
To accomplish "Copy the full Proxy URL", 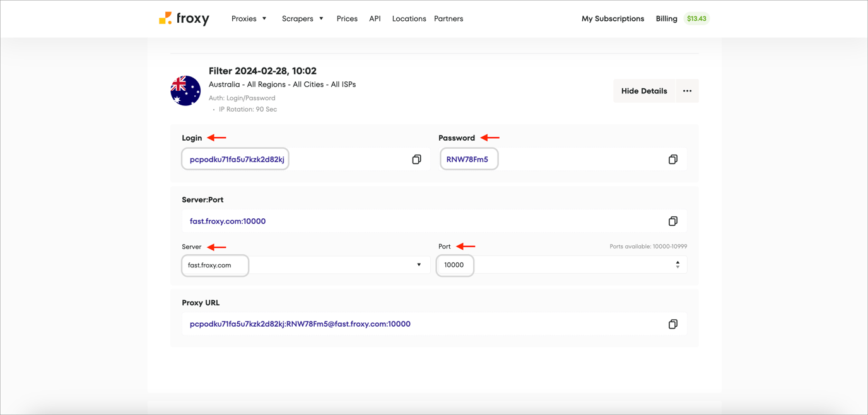I will [x=673, y=324].
